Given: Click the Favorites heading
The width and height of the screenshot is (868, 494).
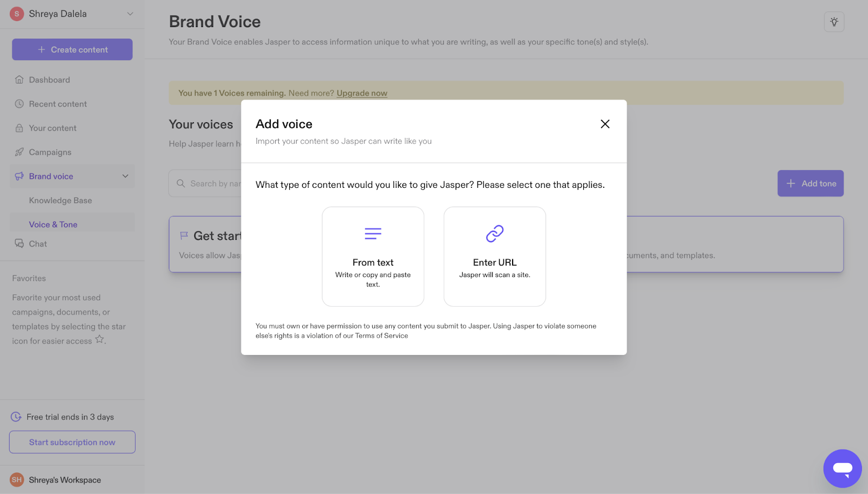Looking at the screenshot, I should click(29, 278).
